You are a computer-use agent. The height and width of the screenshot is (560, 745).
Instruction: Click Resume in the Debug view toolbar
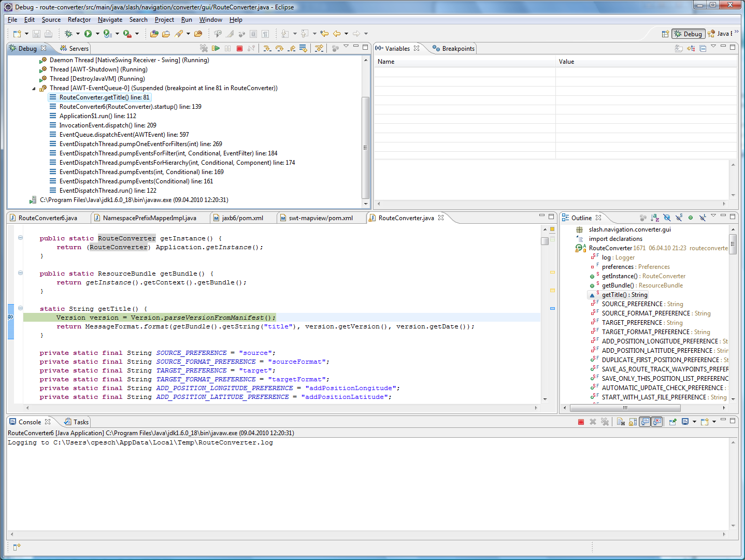tap(216, 48)
